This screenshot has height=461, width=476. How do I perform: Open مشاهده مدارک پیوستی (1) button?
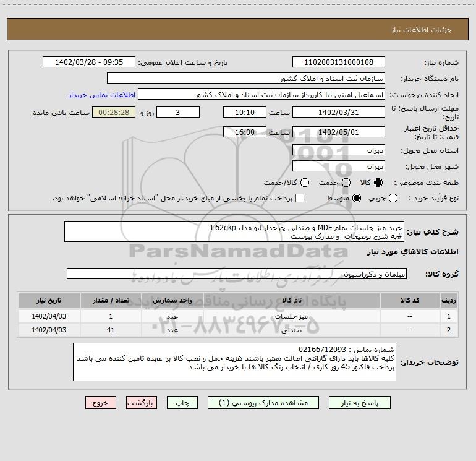pyautogui.click(x=263, y=403)
